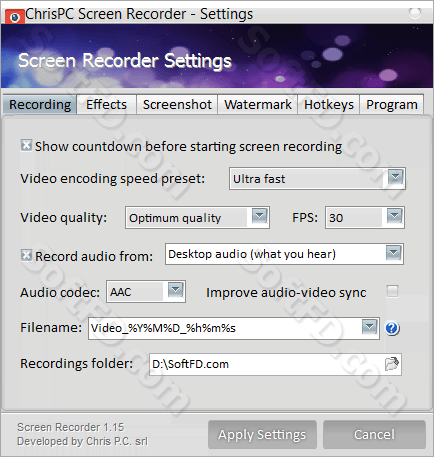Select the Hotkeys tab

click(329, 105)
